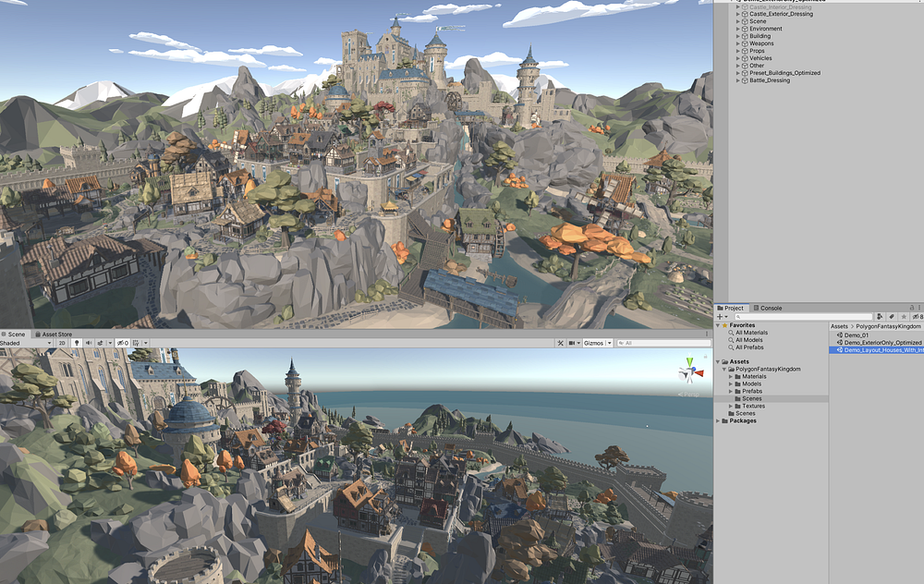The height and width of the screenshot is (584, 924).
Task: Collapse the PolygonFantasyKingdom folder arrow
Action: point(724,369)
